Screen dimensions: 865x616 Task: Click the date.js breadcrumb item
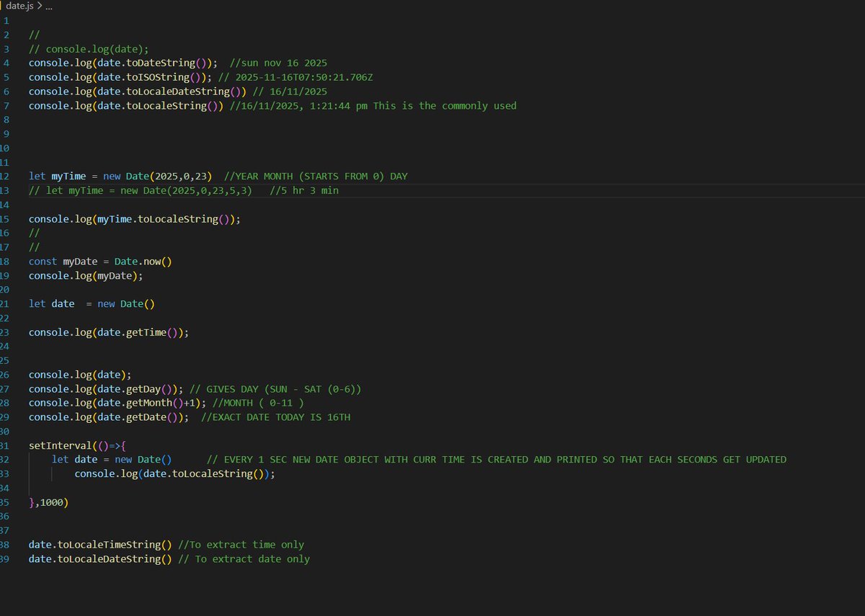click(x=19, y=6)
